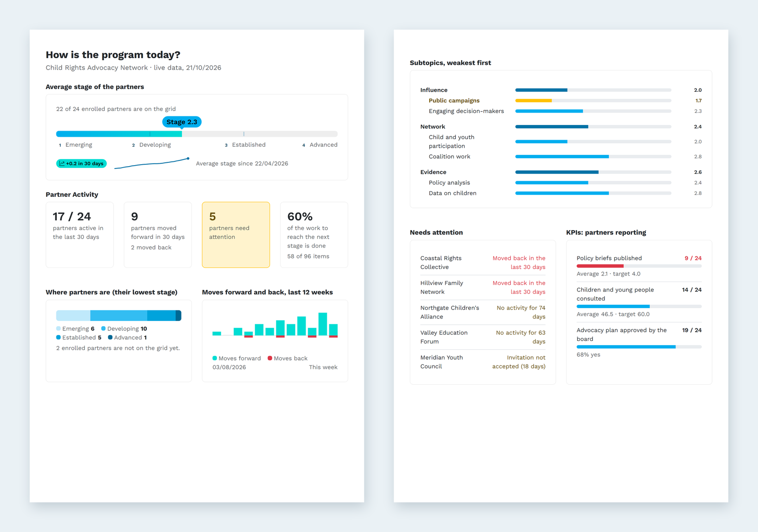Screen dimensions: 758x532
Task: Click the Moves back legend dot
Action: coord(270,358)
